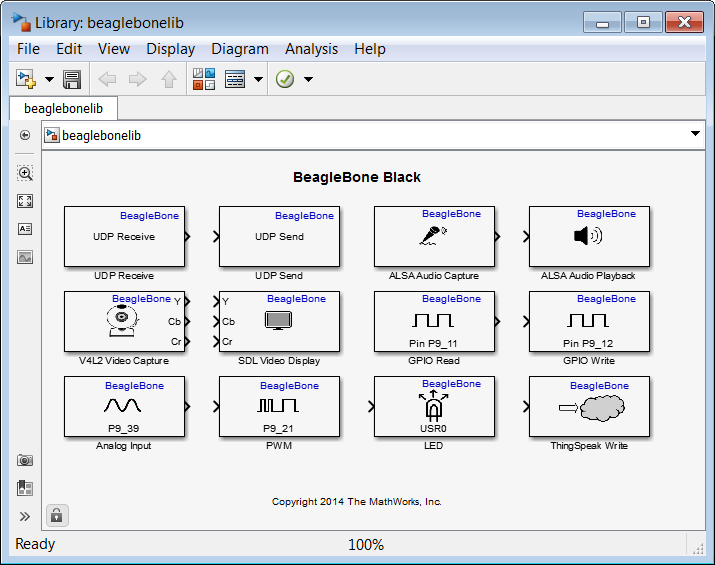Image resolution: width=715 pixels, height=565 pixels.
Task: Click the Zoom In palette icon
Action: pyautogui.click(x=25, y=173)
